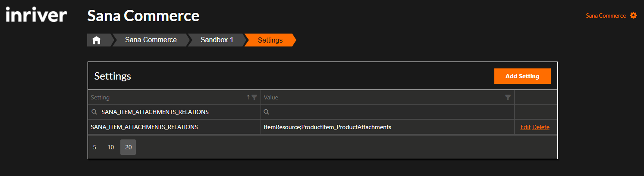644x176 pixels.
Task: Click the search icon in Value filter
Action: [267, 112]
